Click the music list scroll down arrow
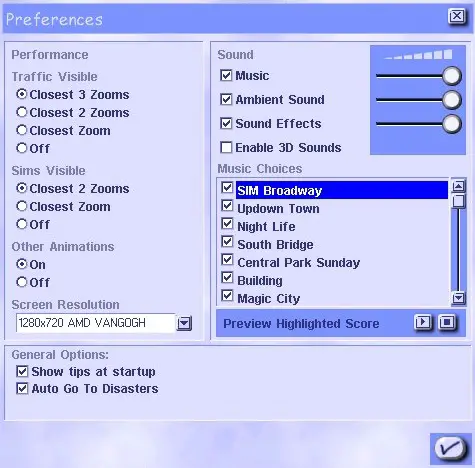The image size is (475, 468). 459,297
